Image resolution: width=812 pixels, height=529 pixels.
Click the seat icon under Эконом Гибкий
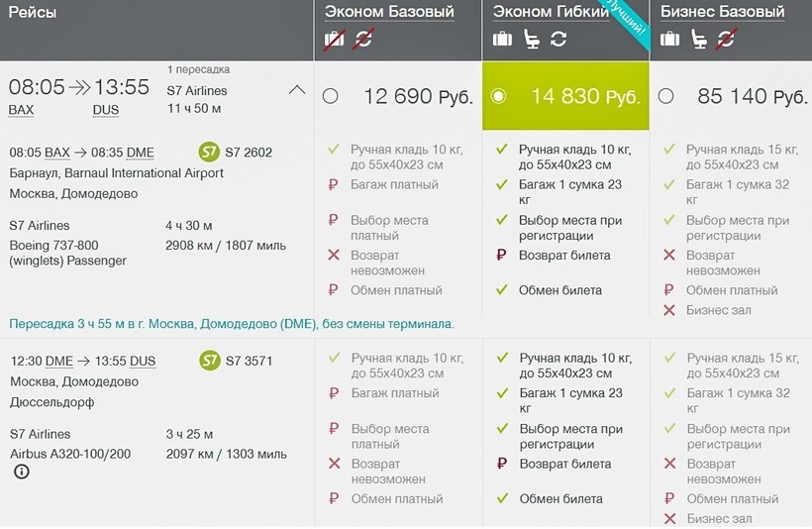532,40
